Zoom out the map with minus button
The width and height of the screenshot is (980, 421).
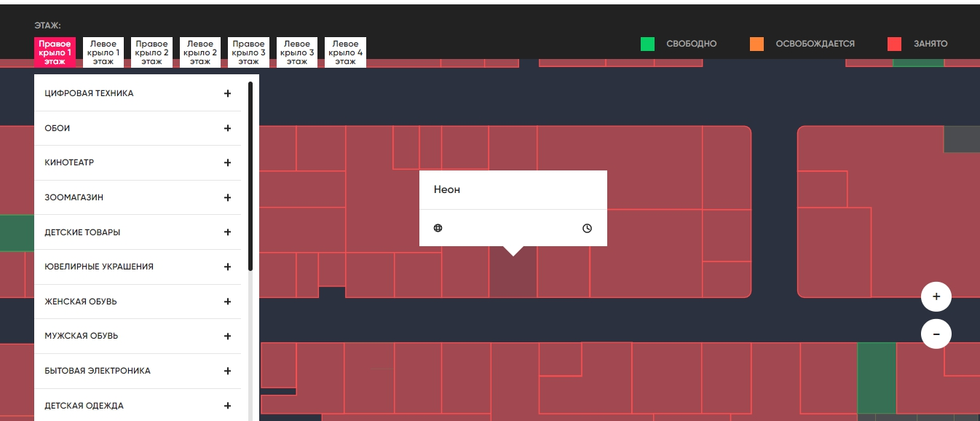pyautogui.click(x=936, y=334)
